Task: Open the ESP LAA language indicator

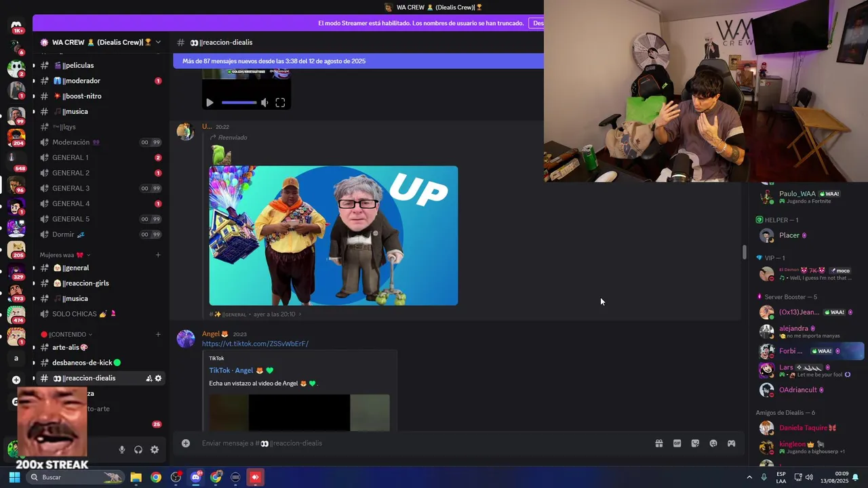Action: pos(781,477)
